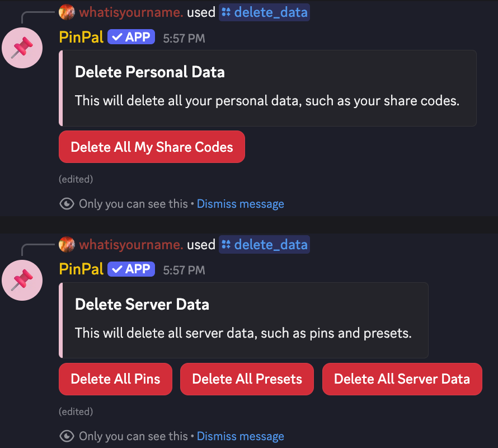498x448 pixels.
Task: Click whatisyourname's avatar in the second reply header
Action: [x=67, y=244]
